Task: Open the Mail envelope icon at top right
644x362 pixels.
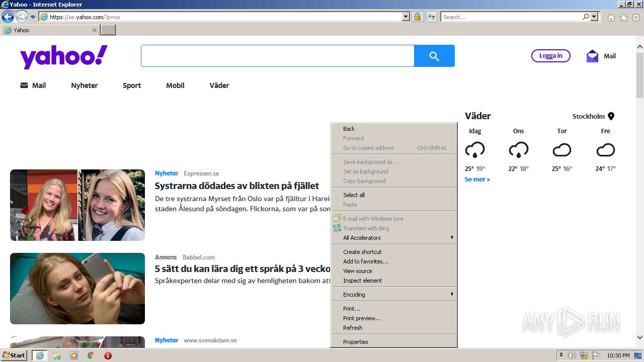Action: pyautogui.click(x=593, y=56)
